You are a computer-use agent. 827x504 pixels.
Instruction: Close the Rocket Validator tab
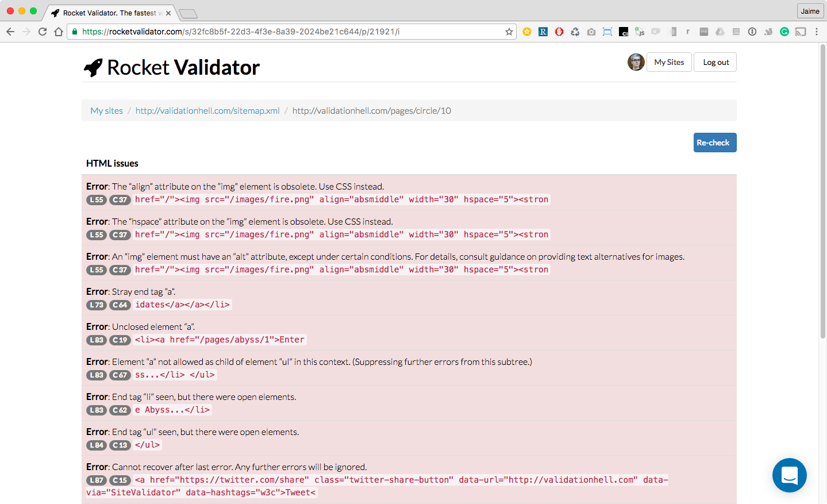coord(168,13)
